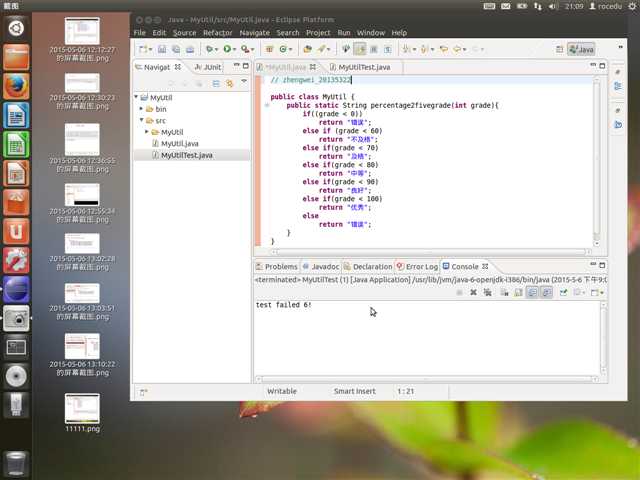Click the Print toolbar icon

(x=190, y=49)
